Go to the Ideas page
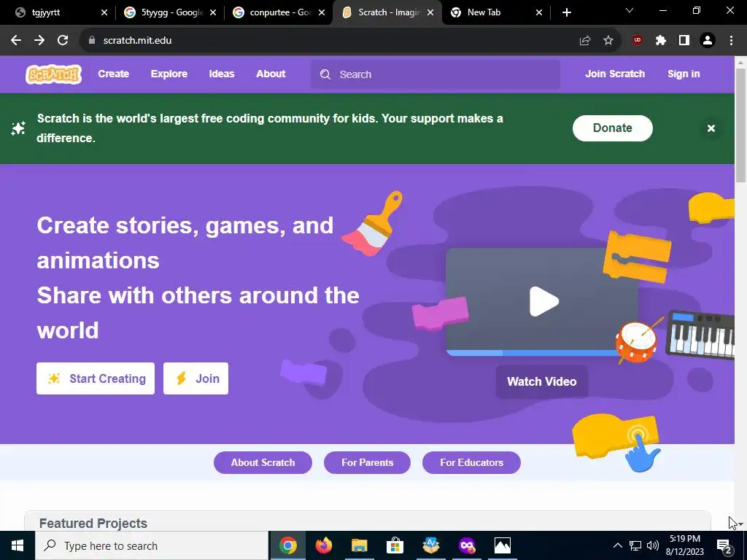The image size is (747, 560). pos(222,74)
